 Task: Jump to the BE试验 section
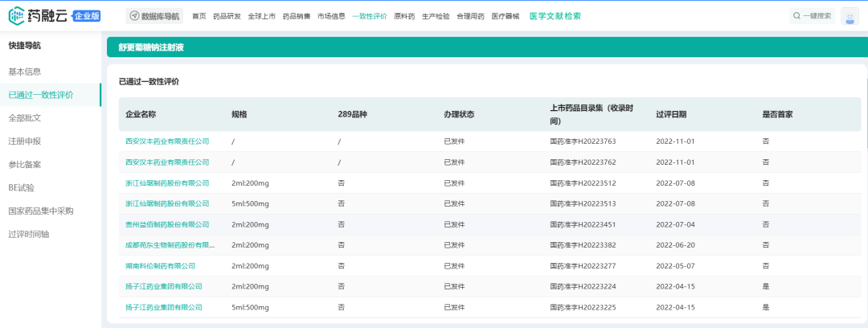point(22,187)
